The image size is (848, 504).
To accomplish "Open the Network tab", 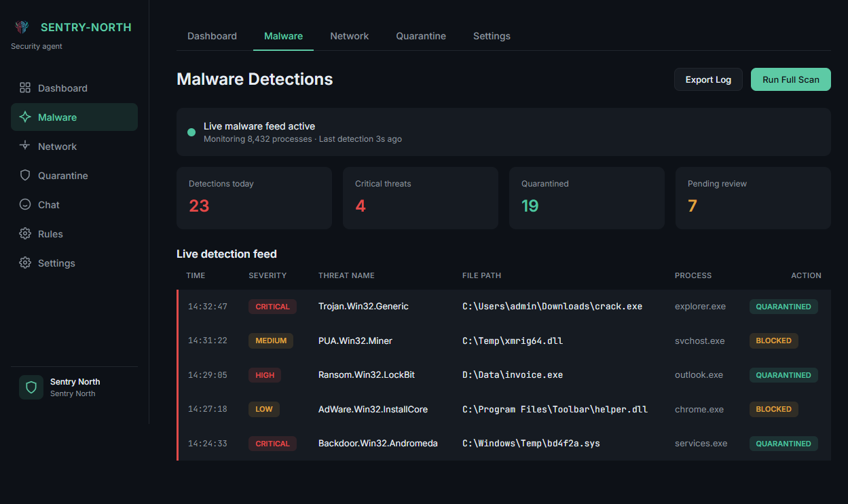I will coord(350,36).
